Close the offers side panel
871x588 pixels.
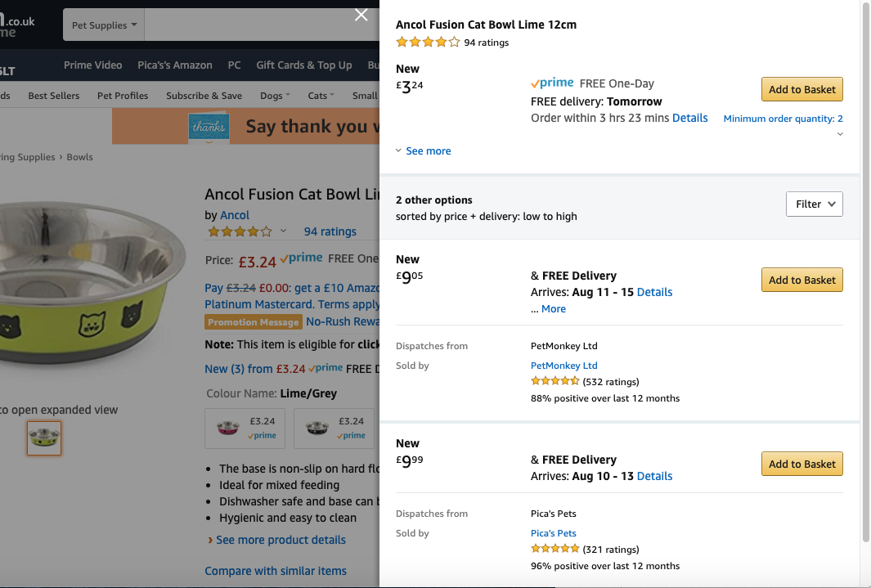pyautogui.click(x=361, y=15)
